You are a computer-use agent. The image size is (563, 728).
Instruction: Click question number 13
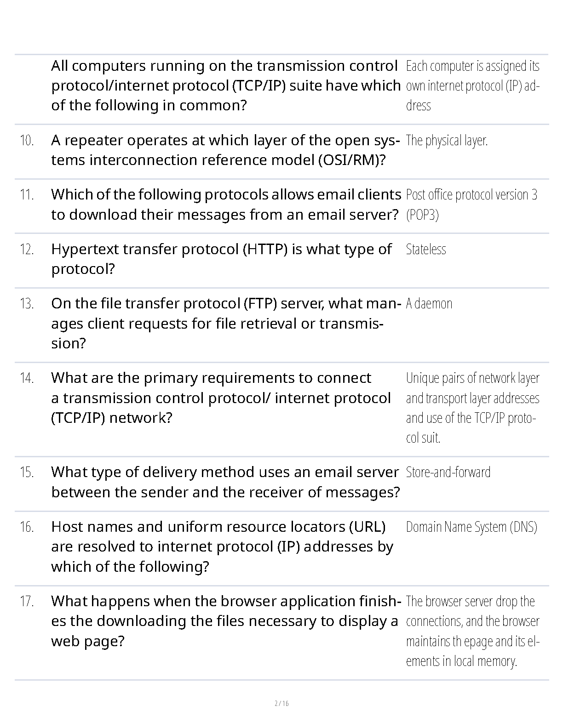pyautogui.click(x=27, y=304)
